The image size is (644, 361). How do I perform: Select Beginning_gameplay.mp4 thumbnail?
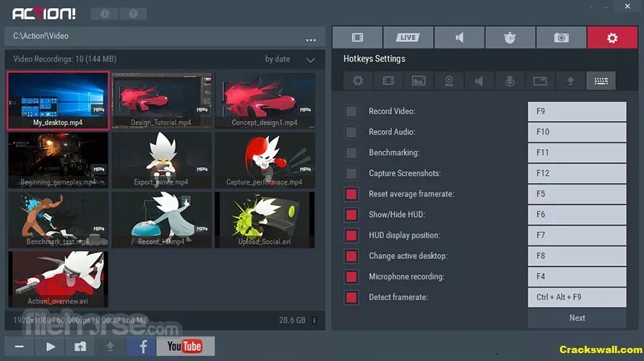[59, 161]
